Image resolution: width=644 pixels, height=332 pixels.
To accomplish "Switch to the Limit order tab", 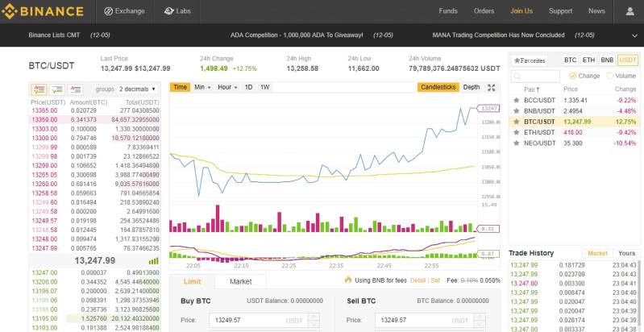I will click(192, 281).
